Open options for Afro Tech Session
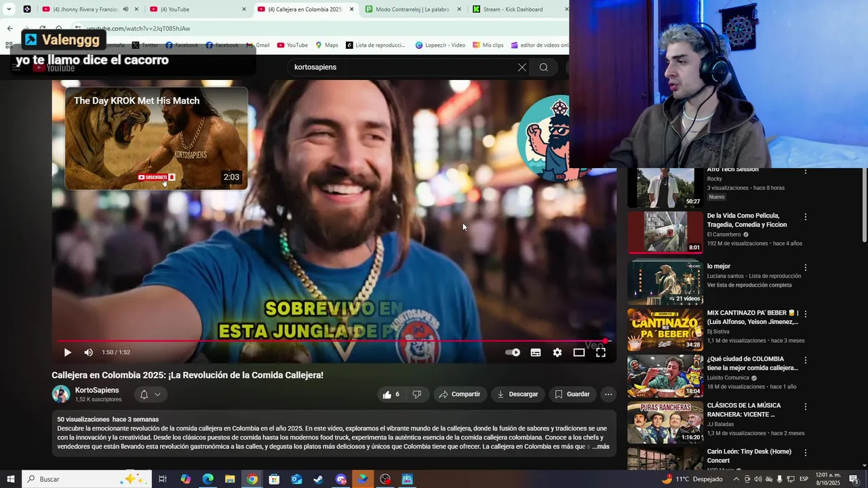 pyautogui.click(x=806, y=171)
